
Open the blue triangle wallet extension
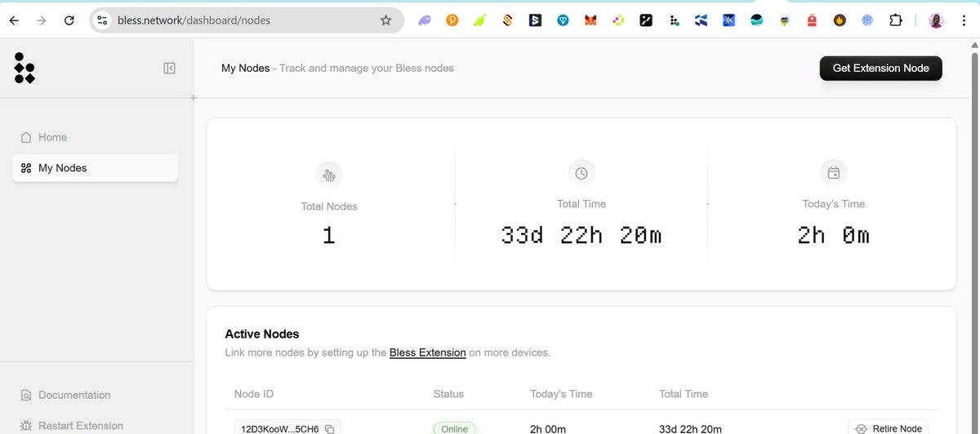click(563, 20)
